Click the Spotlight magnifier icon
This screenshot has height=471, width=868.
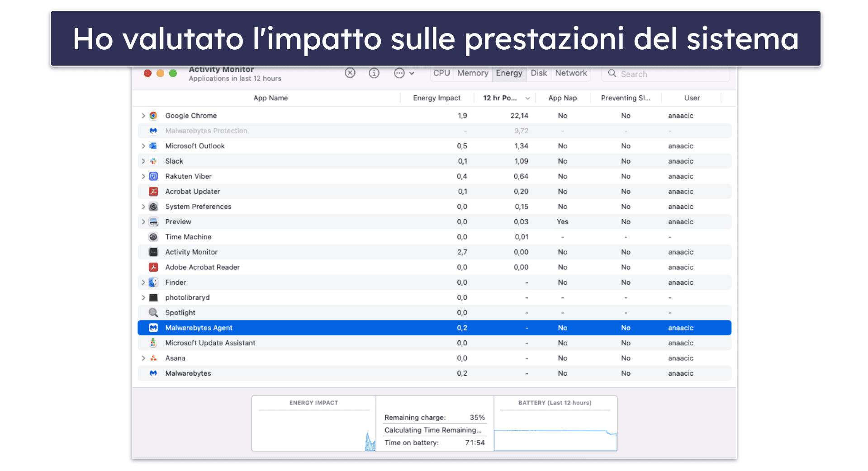[x=153, y=312]
